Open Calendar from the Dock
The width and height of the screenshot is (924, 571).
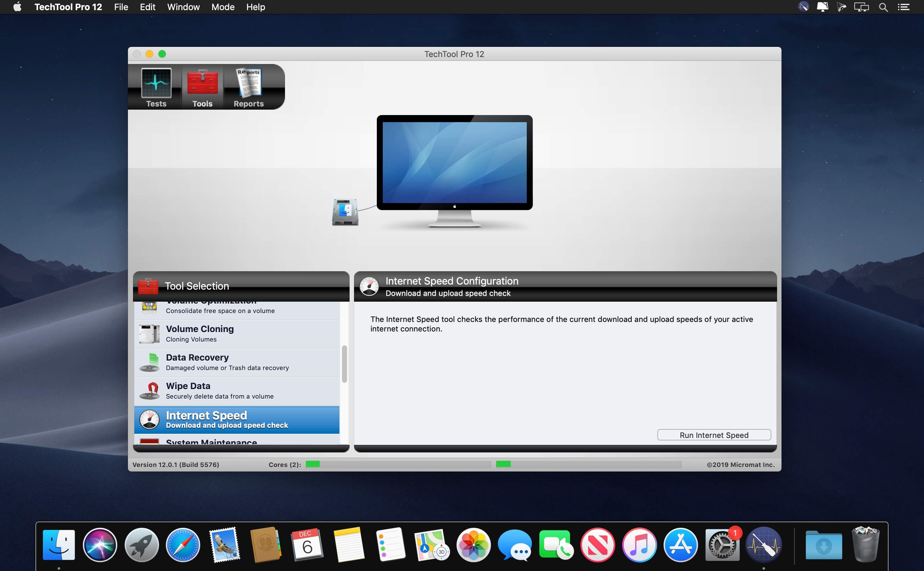point(307,545)
